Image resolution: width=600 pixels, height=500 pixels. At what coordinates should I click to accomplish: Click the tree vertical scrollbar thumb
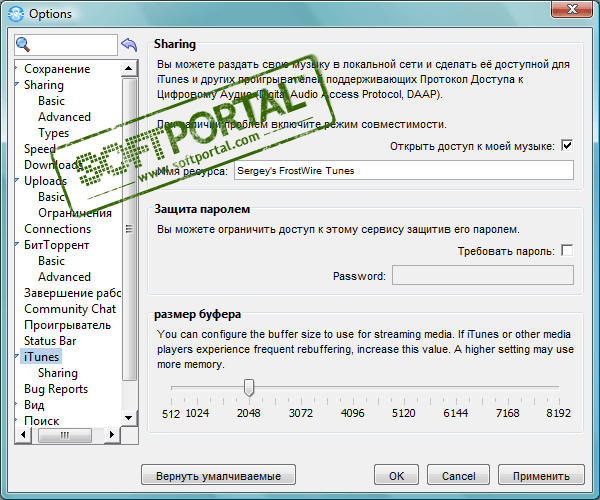tap(129, 229)
